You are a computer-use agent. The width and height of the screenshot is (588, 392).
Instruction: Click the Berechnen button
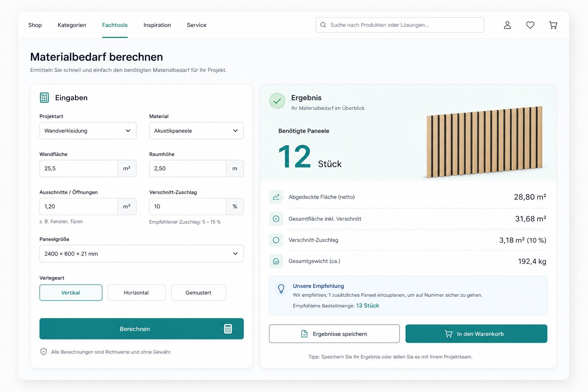pyautogui.click(x=142, y=329)
